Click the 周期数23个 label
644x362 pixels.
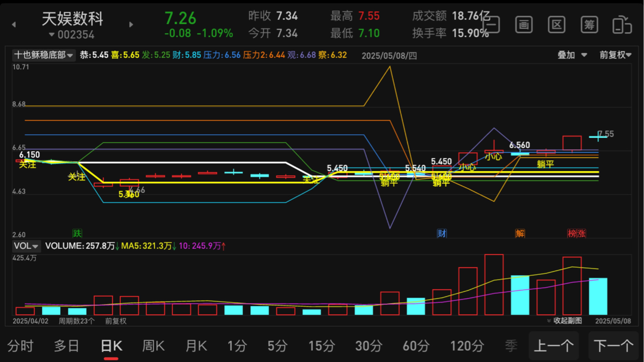76,321
